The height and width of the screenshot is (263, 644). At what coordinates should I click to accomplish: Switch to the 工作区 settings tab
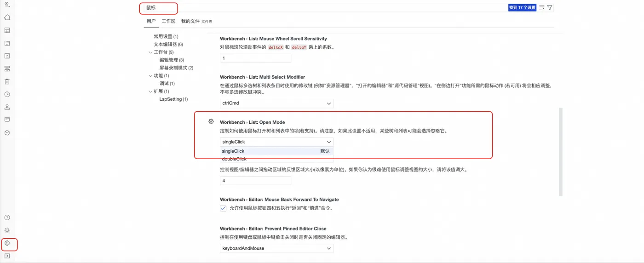[x=169, y=21]
